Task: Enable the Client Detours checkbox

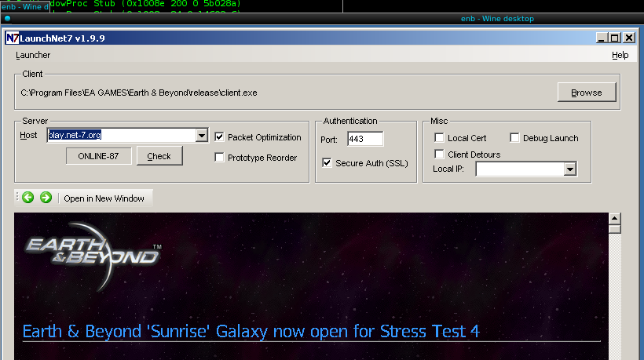Action: point(439,155)
